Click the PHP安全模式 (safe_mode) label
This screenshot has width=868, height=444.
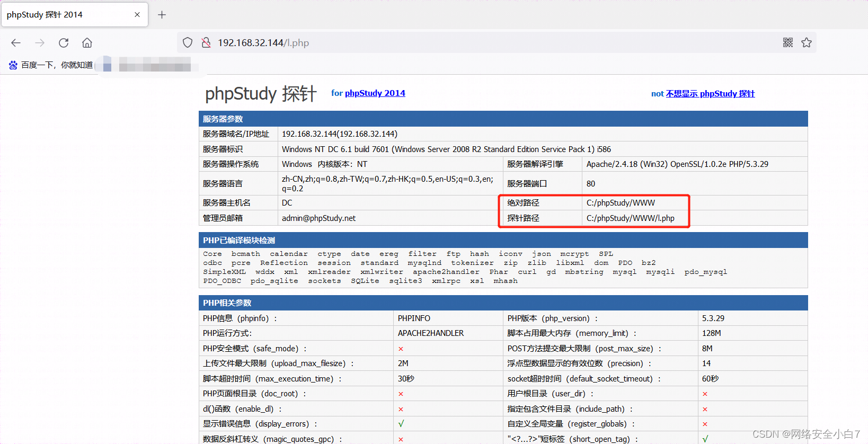click(x=255, y=349)
